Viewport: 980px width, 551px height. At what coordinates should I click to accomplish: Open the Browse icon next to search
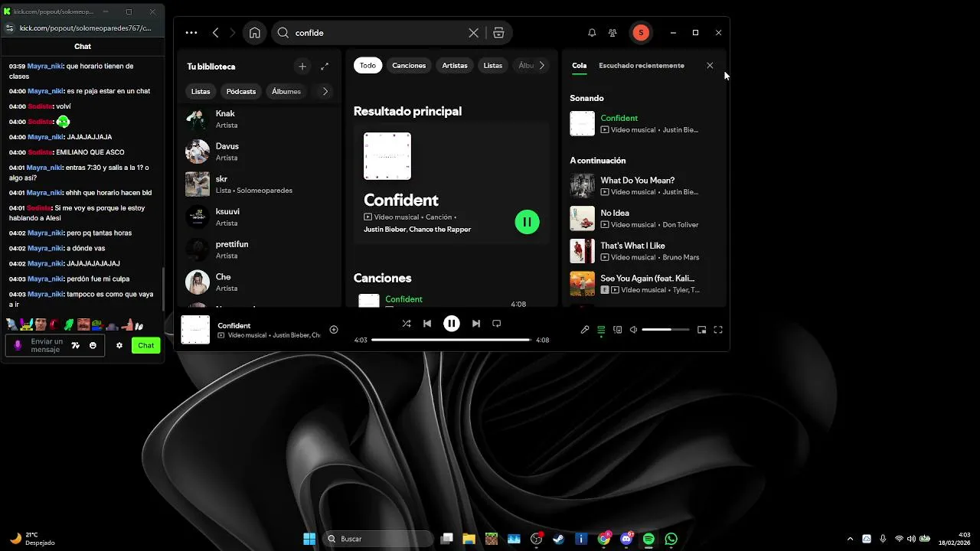point(498,33)
